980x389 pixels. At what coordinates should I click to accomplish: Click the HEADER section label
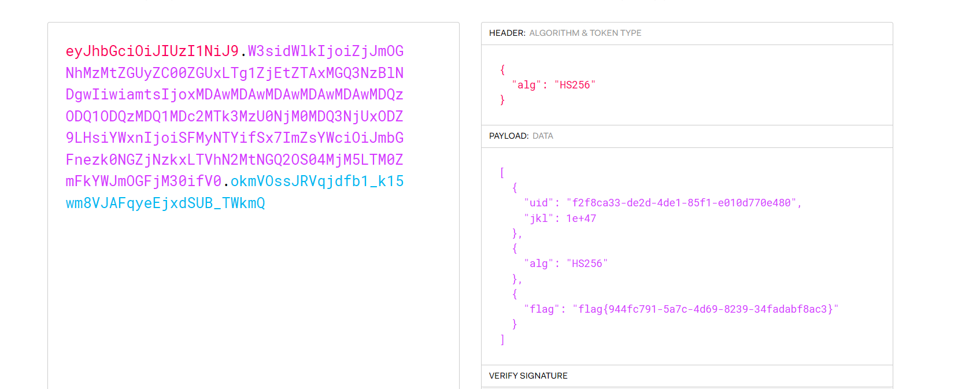coord(507,33)
